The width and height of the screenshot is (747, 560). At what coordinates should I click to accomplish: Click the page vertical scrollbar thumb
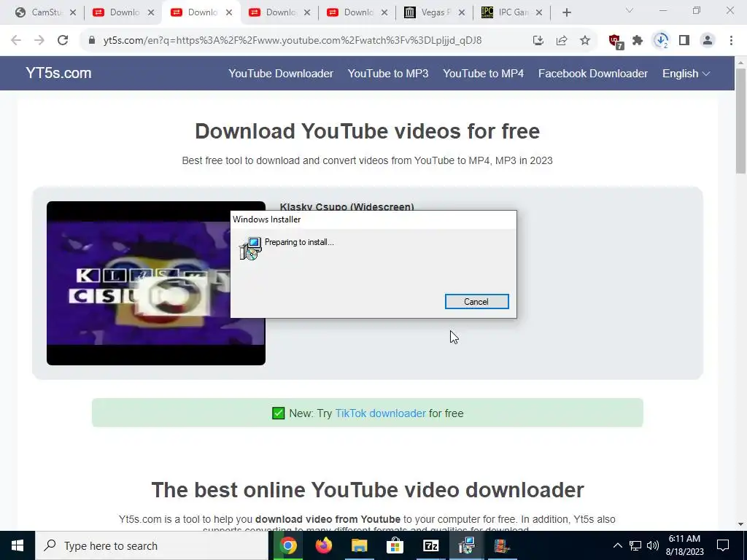(x=741, y=121)
